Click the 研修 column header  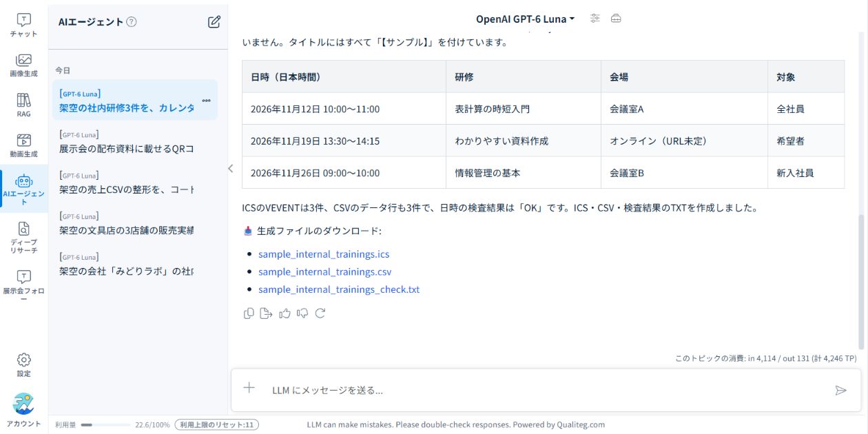pyautogui.click(x=524, y=76)
